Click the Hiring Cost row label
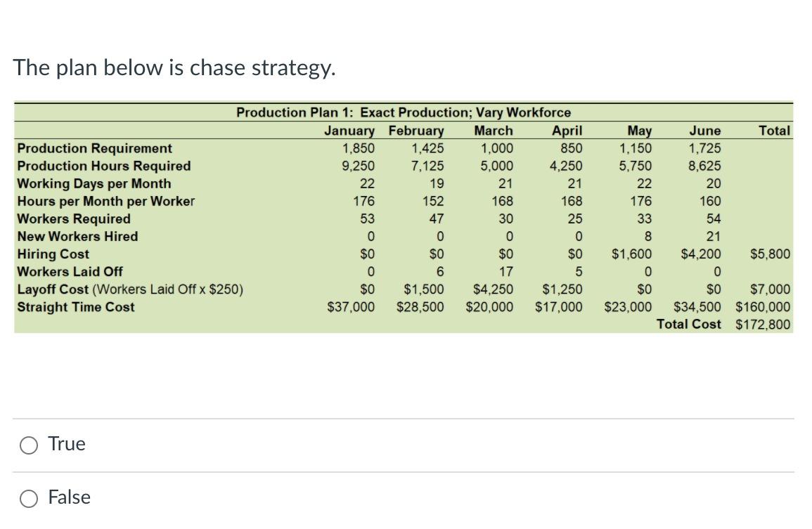The height and width of the screenshot is (529, 812). [53, 254]
